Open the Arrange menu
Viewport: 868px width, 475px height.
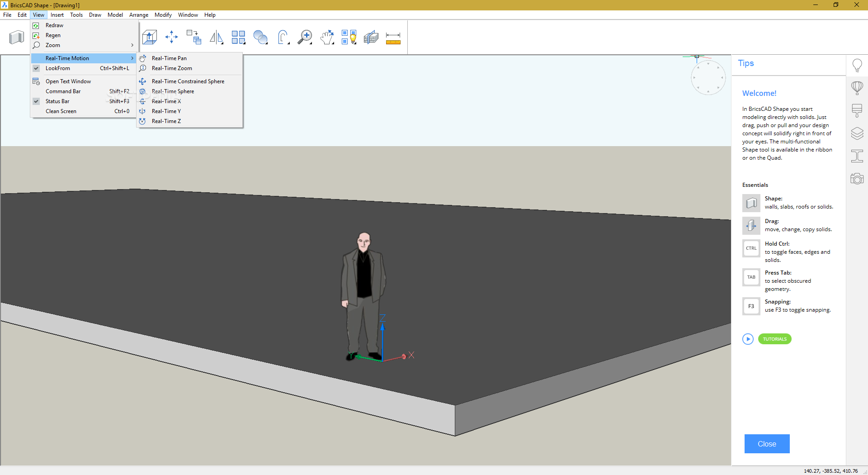(x=139, y=15)
